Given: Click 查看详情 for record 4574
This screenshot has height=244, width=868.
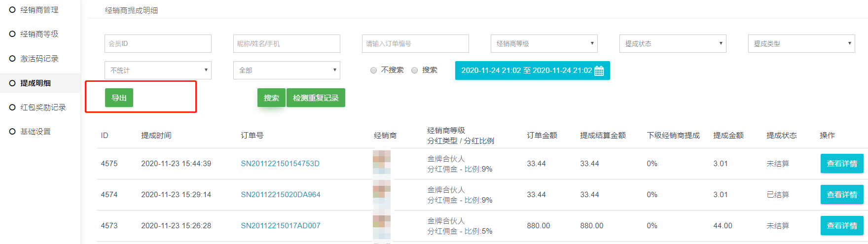Looking at the screenshot, I should tap(842, 195).
